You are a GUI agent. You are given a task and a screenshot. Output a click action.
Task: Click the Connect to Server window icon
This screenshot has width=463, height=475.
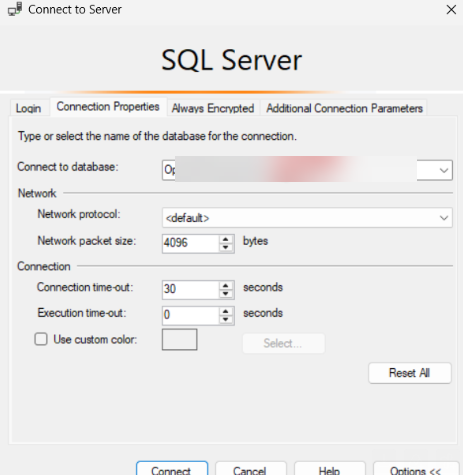coord(15,9)
